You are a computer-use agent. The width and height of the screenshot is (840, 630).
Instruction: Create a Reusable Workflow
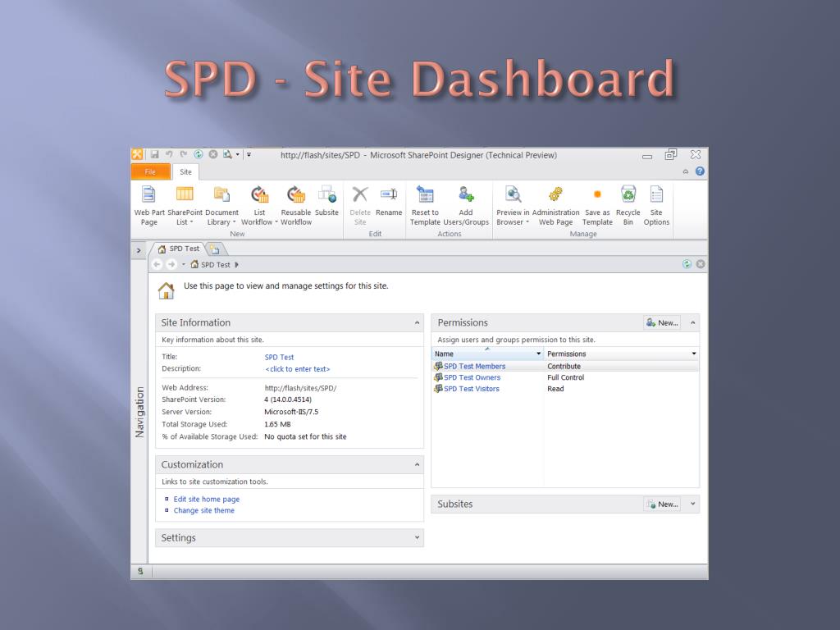point(295,206)
